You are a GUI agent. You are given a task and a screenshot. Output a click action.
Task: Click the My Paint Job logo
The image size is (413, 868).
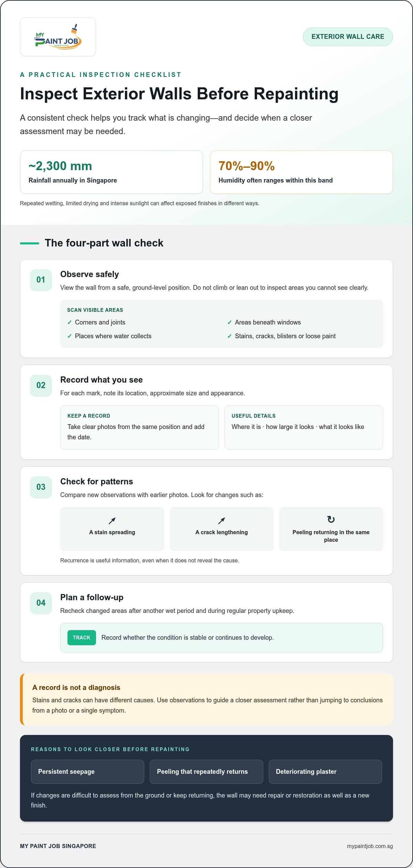tap(58, 37)
